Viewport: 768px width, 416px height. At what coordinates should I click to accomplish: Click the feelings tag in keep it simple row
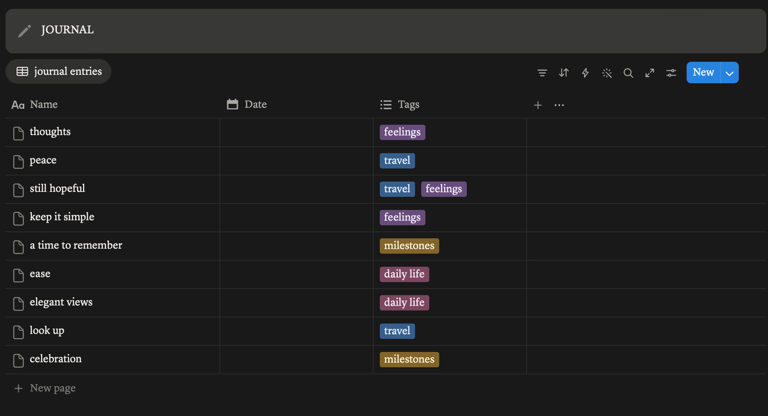[402, 218]
